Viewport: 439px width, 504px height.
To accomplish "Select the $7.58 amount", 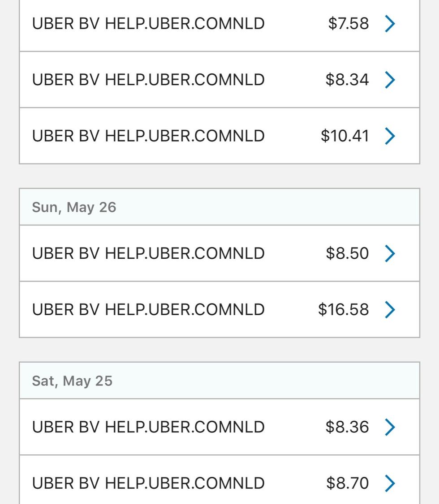I will (x=349, y=24).
